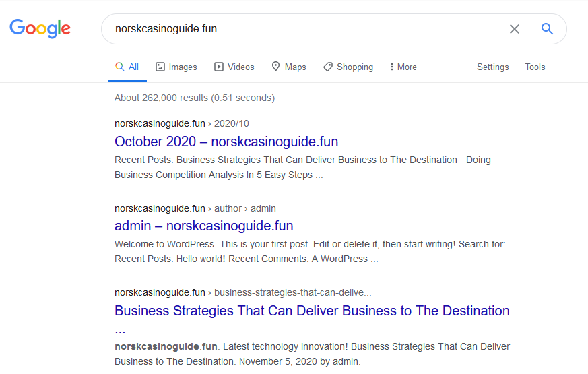Click the 'Latest technology innovation!' snippet text
The width and height of the screenshot is (588, 374).
pyautogui.click(x=312, y=354)
